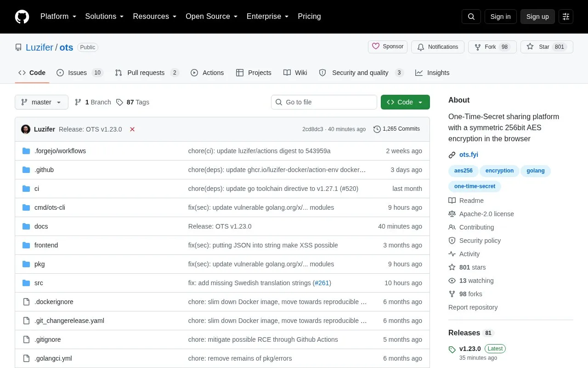588x368 pixels.
Task: Click issue #261 link in src row
Action: click(322, 283)
